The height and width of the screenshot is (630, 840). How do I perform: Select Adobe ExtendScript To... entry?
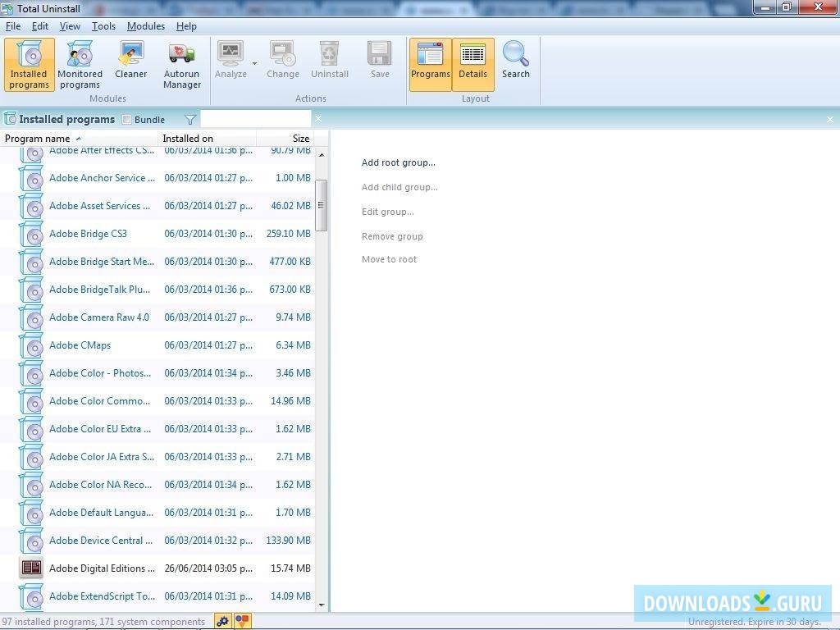coord(157,596)
